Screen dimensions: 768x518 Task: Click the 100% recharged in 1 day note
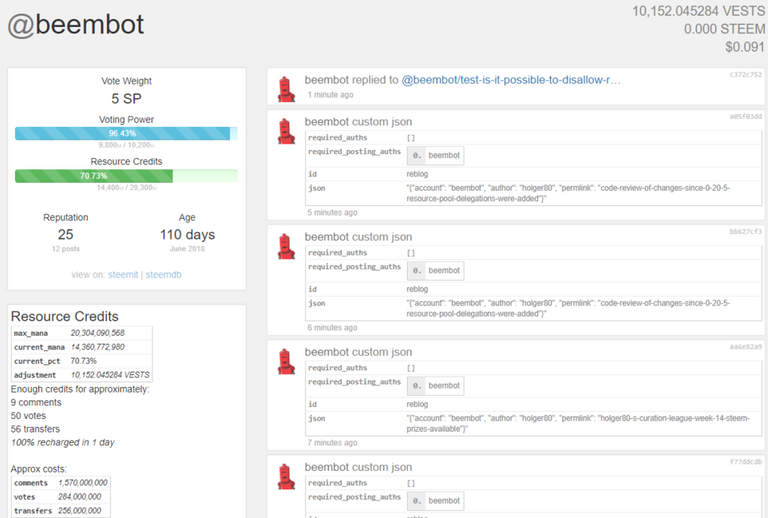click(63, 443)
